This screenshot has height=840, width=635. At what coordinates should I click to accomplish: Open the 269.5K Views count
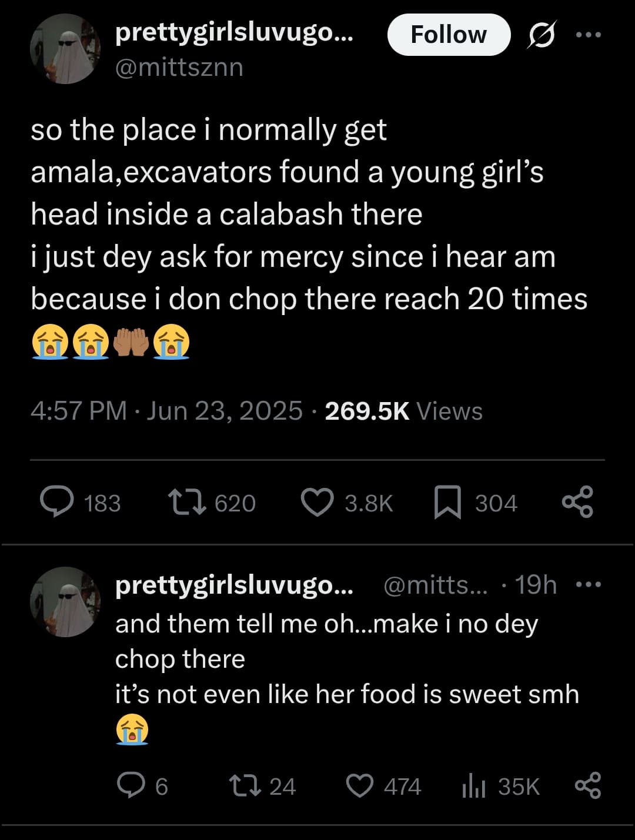403,411
